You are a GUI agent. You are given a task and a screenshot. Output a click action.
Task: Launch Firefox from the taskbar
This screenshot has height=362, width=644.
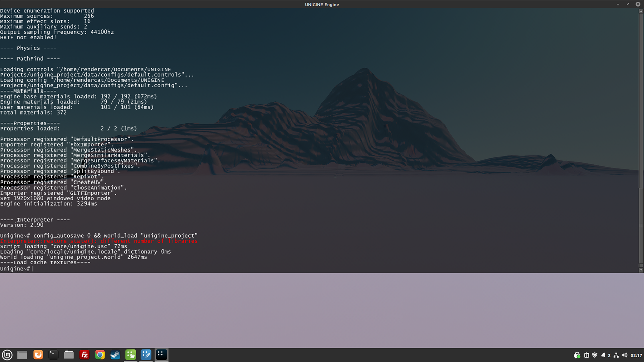38,355
